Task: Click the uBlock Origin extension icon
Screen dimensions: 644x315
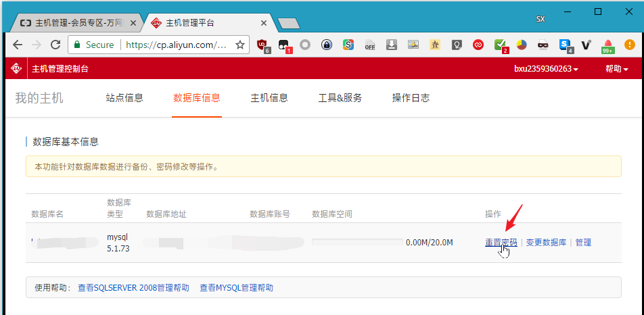Action: pyautogui.click(x=262, y=45)
